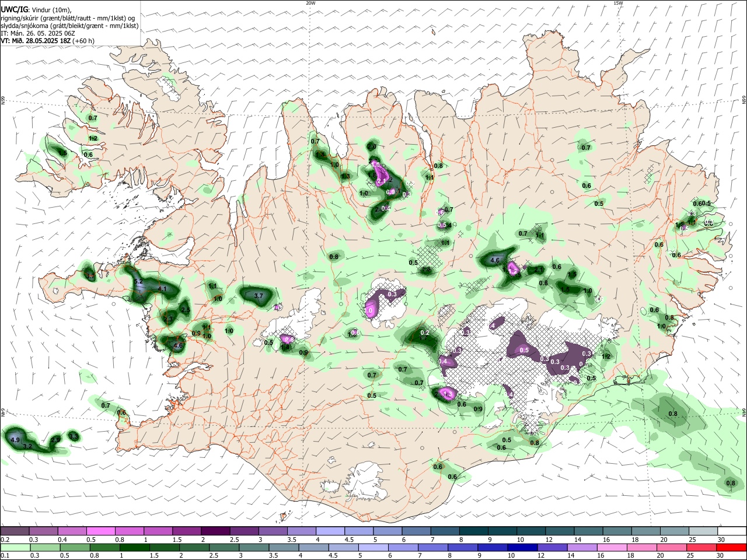The image size is (747, 560).
Task: Click the "rigning/skúrir" legend description line
Action: [69, 18]
